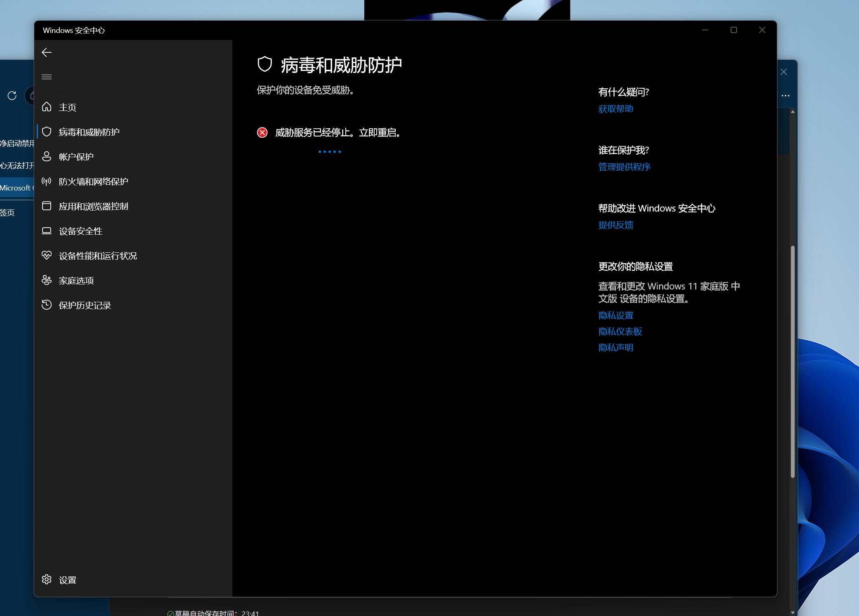This screenshot has height=616, width=859.
Task: Close the Windows 安全中心 window
Action: [762, 30]
